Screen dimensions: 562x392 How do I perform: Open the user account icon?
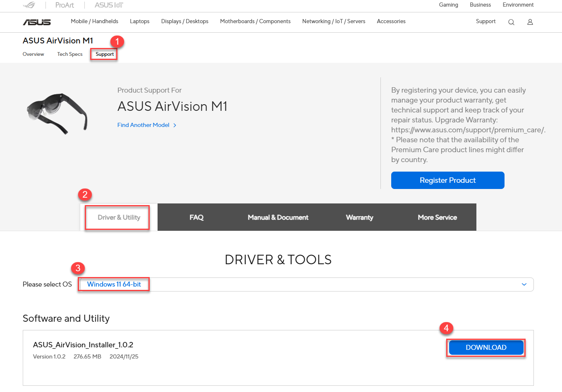pyautogui.click(x=530, y=22)
